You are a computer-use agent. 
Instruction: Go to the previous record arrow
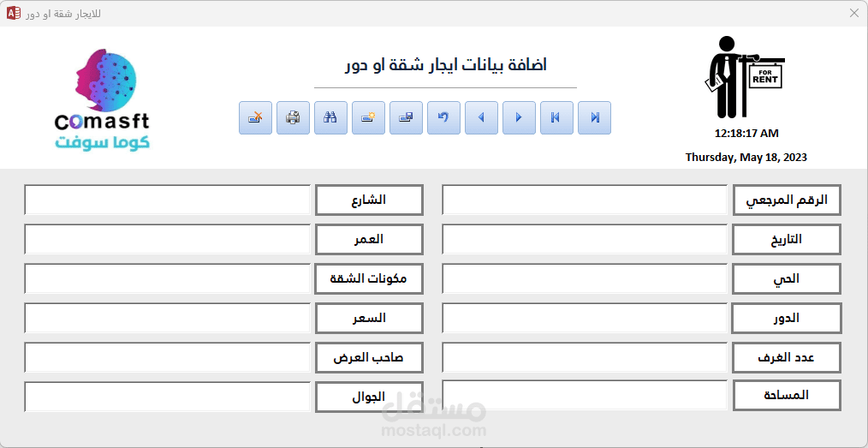coord(481,118)
